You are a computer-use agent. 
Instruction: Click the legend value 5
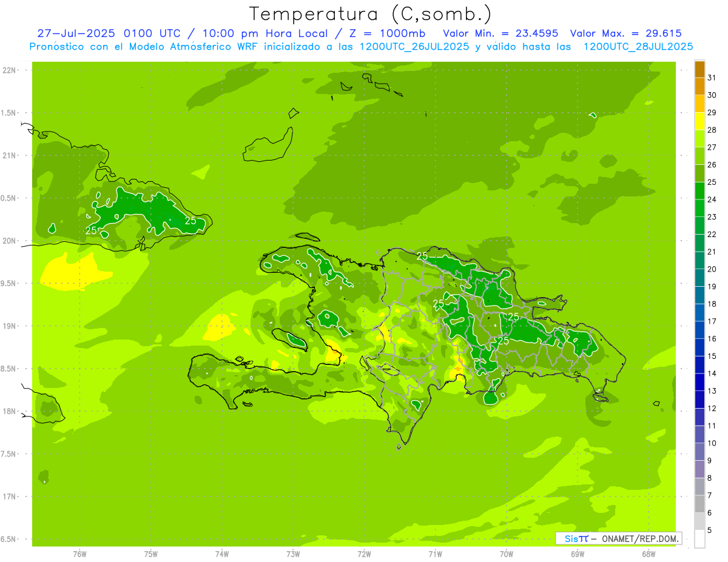[x=710, y=530]
